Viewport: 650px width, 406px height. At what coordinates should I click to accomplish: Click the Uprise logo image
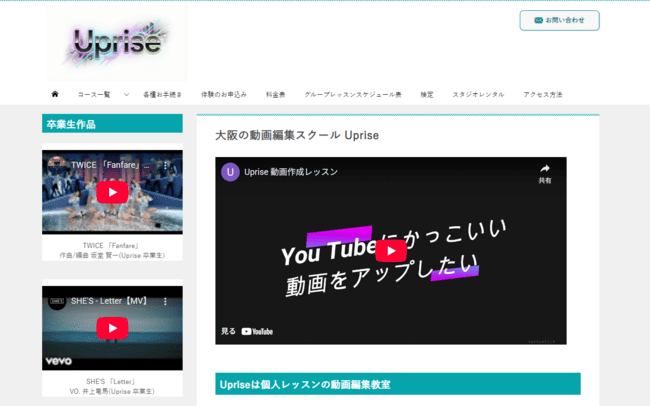coord(116,44)
